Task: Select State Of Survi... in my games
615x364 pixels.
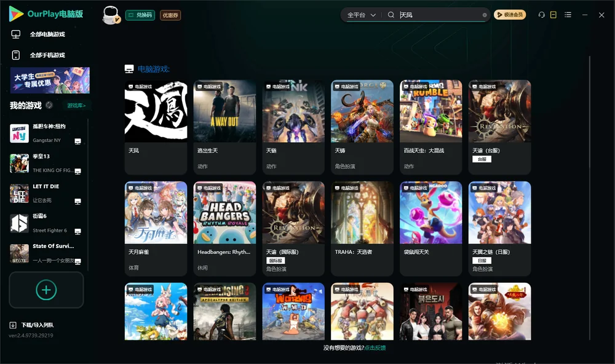Action: (46, 253)
